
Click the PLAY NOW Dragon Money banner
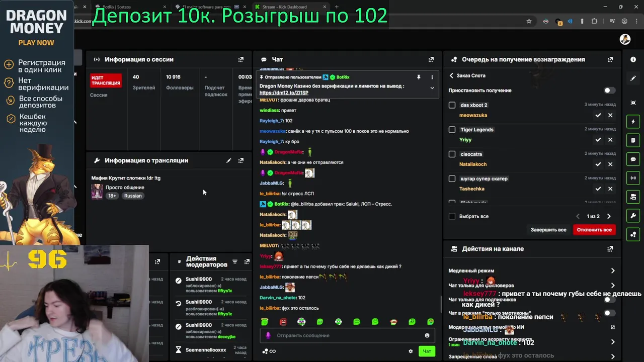pos(36,43)
